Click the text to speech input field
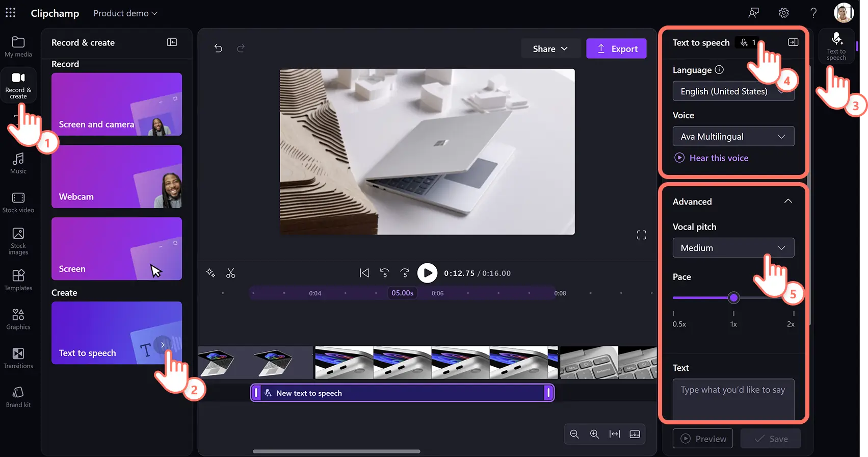The height and width of the screenshot is (457, 868). coord(733,399)
